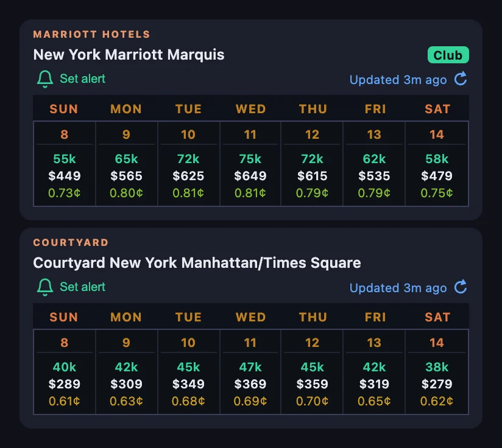Screen dimensions: 502x448
Task: Click the SAT column header in the Marriott Marquis table
Action: pos(437,109)
